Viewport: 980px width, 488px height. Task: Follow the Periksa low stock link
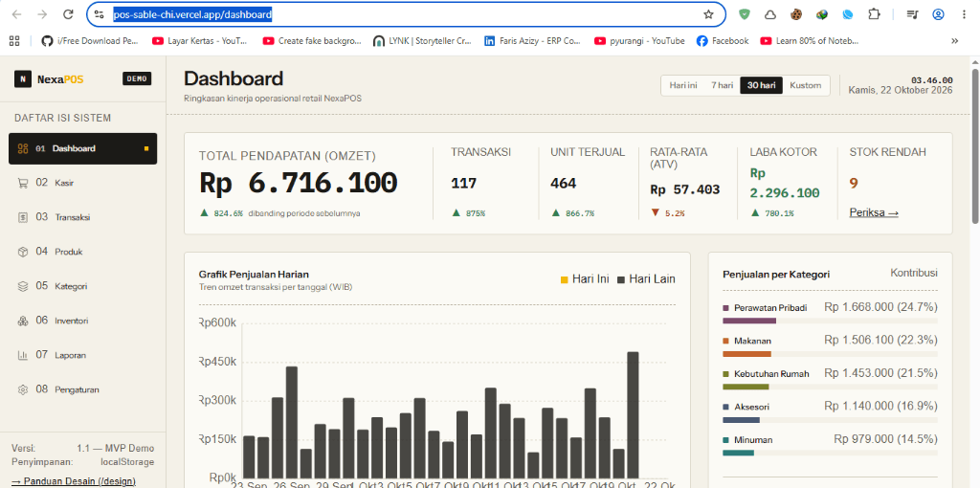coord(874,212)
